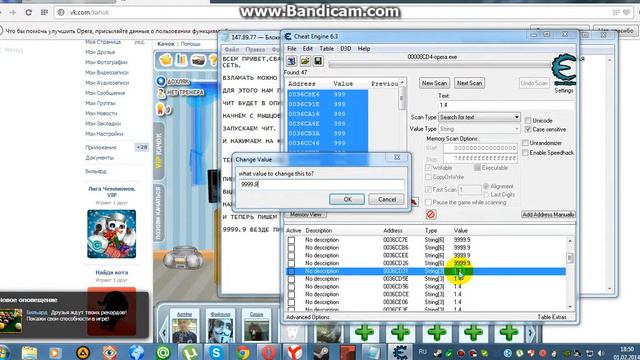The width and height of the screenshot is (640, 360).
Task: Open the File menu in Cheat Engine
Action: pos(291,49)
